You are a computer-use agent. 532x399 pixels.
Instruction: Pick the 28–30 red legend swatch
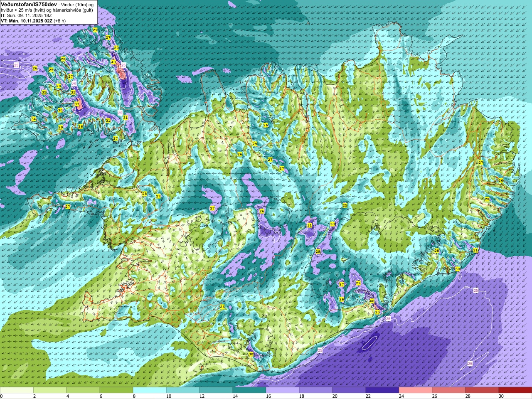482,390
